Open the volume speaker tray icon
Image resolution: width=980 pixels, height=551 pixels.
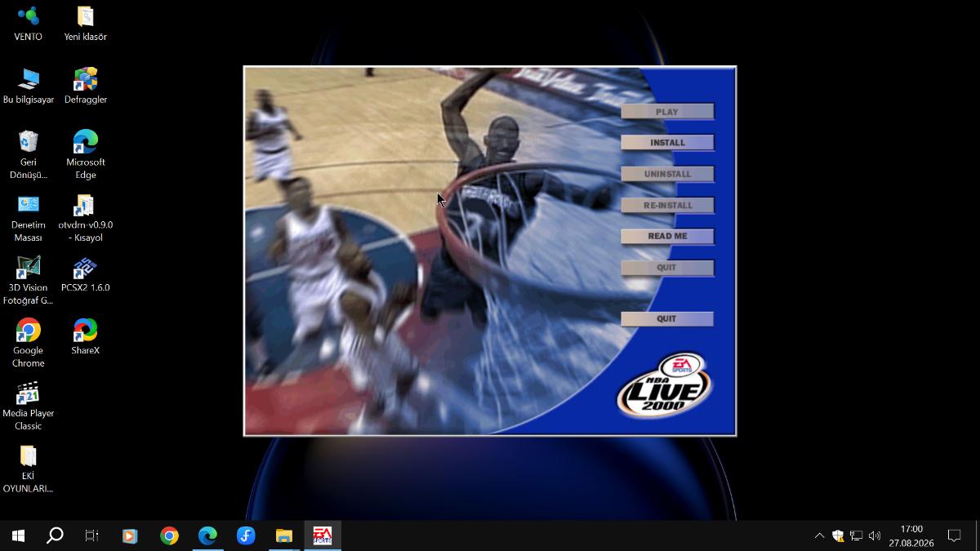875,535
